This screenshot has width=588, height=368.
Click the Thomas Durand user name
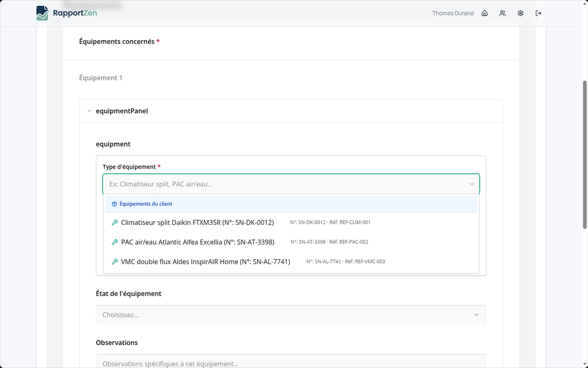[453, 13]
